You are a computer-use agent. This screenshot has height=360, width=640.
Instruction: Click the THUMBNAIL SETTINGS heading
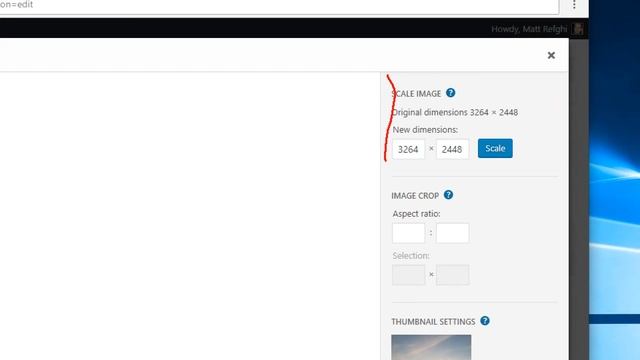(433, 322)
